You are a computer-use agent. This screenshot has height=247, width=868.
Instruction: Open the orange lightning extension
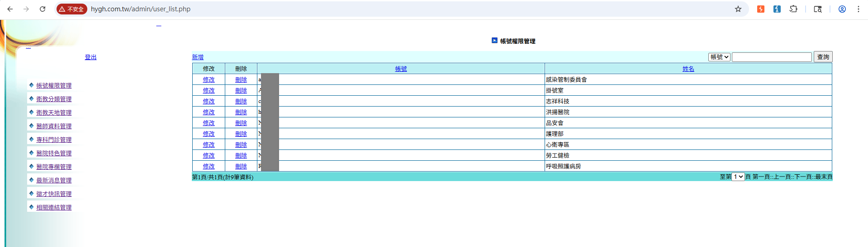click(x=761, y=9)
